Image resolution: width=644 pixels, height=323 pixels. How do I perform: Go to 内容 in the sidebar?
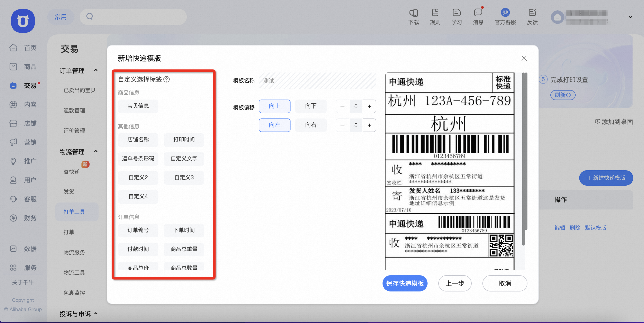(23, 104)
